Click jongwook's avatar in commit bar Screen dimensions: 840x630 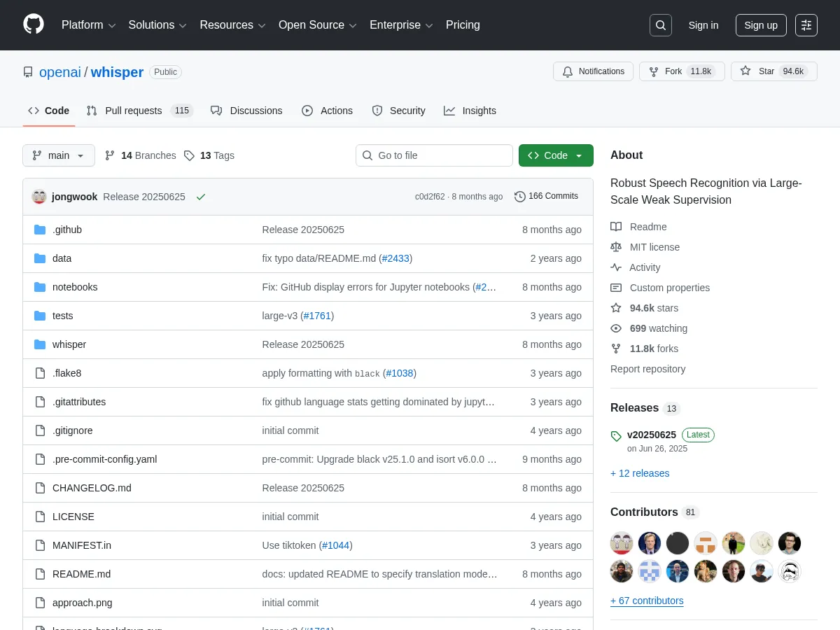(39, 197)
